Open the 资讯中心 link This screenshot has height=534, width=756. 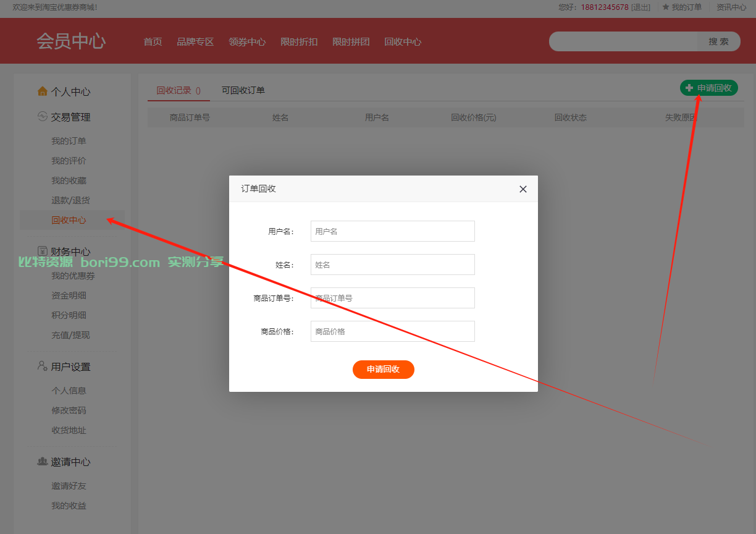pos(731,7)
